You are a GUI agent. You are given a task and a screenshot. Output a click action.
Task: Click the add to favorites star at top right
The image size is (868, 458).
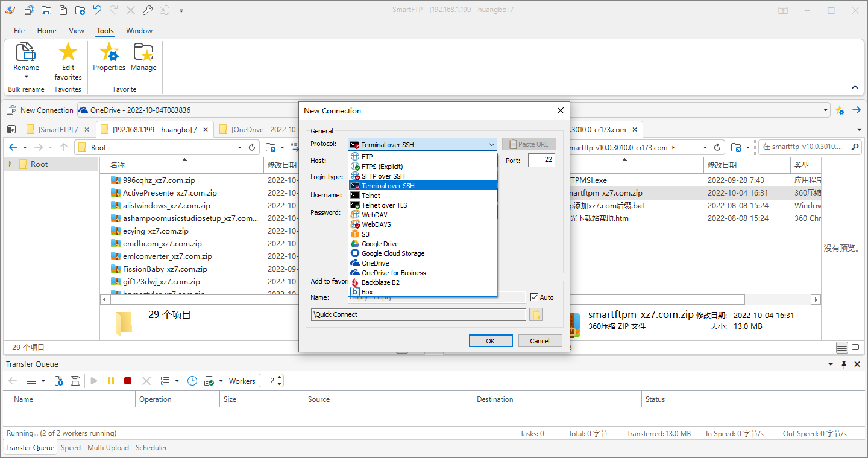click(840, 110)
